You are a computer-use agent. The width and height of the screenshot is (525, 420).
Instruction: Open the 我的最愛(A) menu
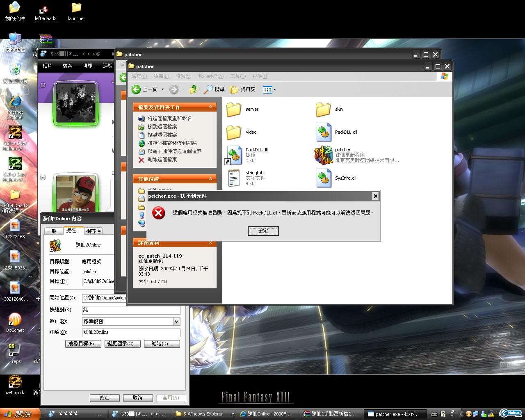pyautogui.click(x=211, y=76)
